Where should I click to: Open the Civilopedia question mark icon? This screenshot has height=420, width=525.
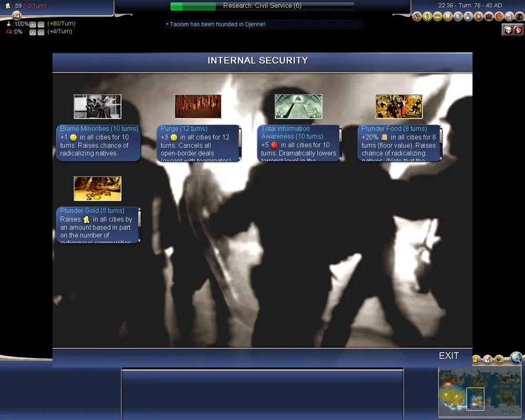click(498, 360)
